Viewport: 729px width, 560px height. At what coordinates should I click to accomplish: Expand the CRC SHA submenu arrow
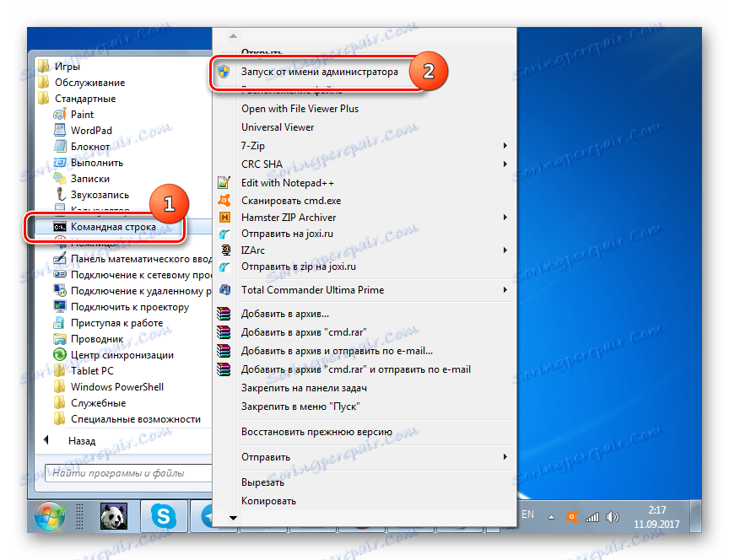click(x=505, y=164)
